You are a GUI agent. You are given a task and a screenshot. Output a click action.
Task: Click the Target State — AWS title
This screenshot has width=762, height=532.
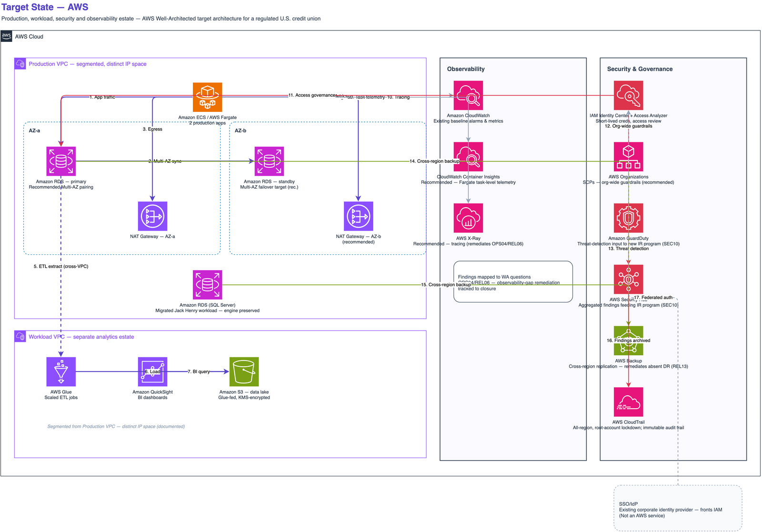[45, 7]
